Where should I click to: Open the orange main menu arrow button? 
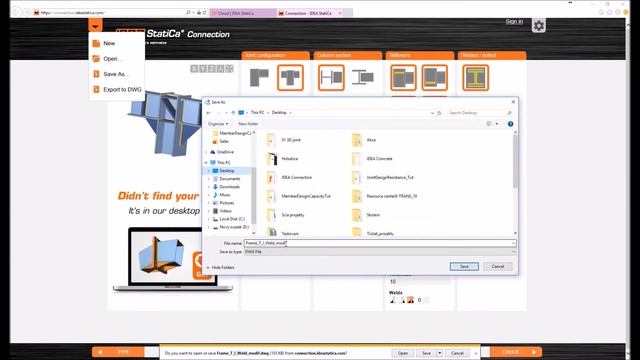tap(95, 26)
